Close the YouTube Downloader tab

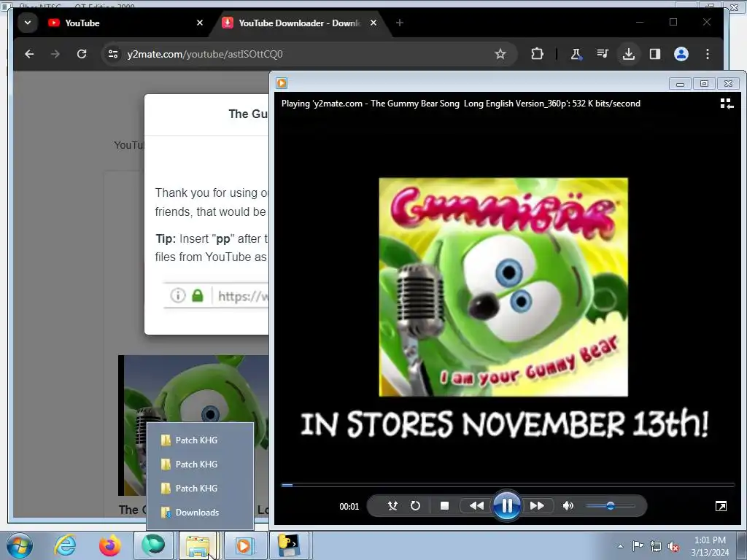[373, 23]
